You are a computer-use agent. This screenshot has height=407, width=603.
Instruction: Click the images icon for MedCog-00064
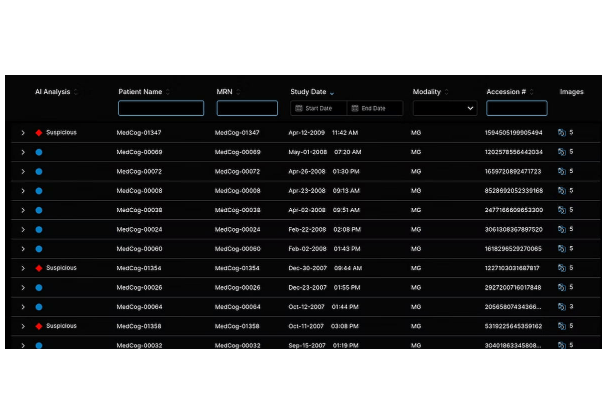point(561,307)
